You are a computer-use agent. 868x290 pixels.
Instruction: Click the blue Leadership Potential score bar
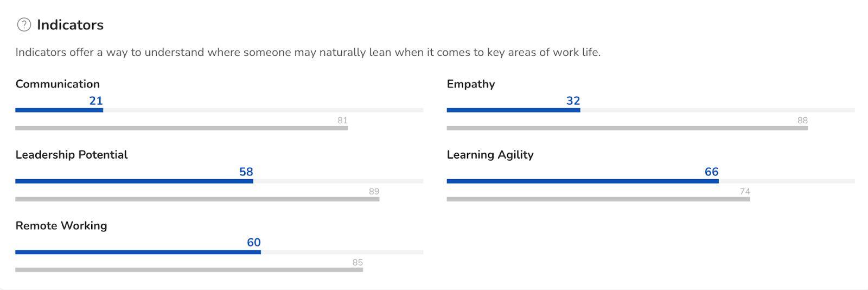point(134,181)
